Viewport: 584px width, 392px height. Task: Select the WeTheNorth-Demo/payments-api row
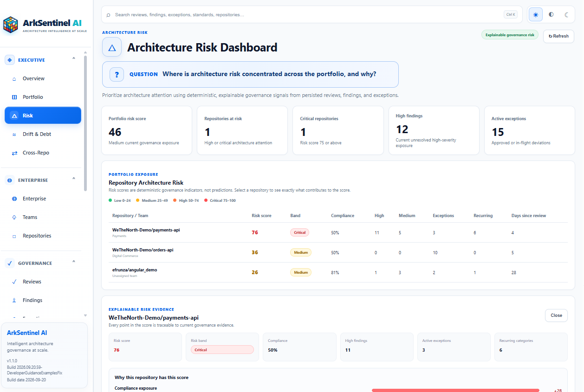[338, 232]
